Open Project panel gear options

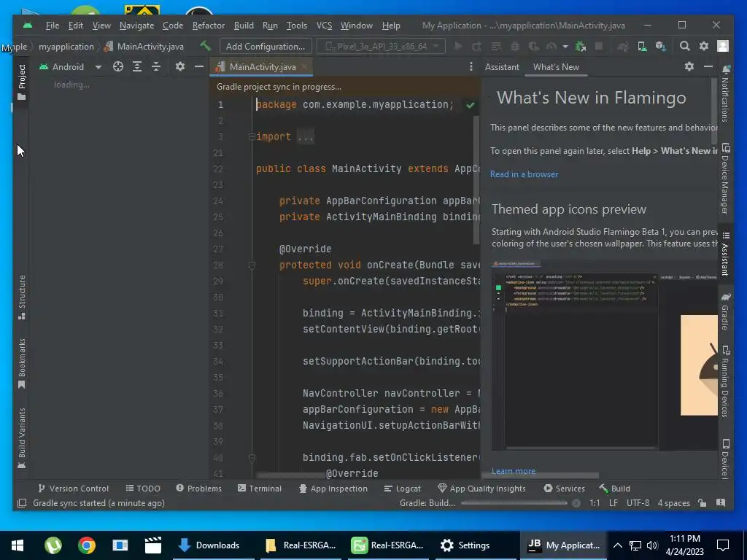click(x=179, y=66)
